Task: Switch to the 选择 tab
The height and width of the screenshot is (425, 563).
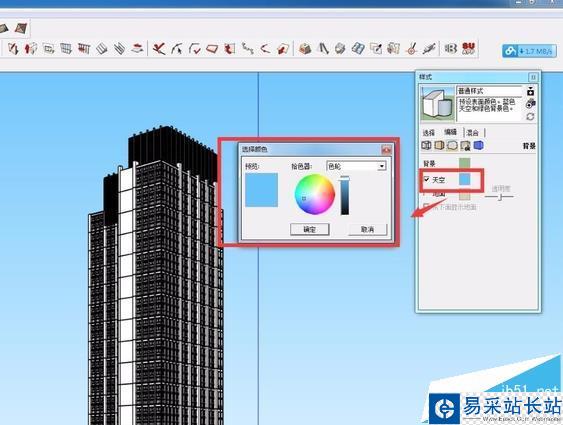Action: pyautogui.click(x=428, y=132)
